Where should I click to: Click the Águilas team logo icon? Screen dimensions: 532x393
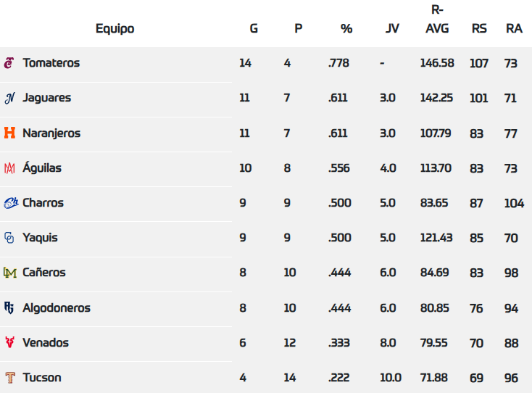9,168
